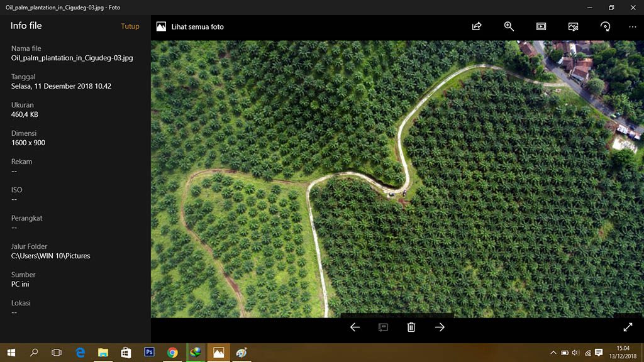Open the volume control tray icon
The width and height of the screenshot is (644, 362).
click(575, 353)
